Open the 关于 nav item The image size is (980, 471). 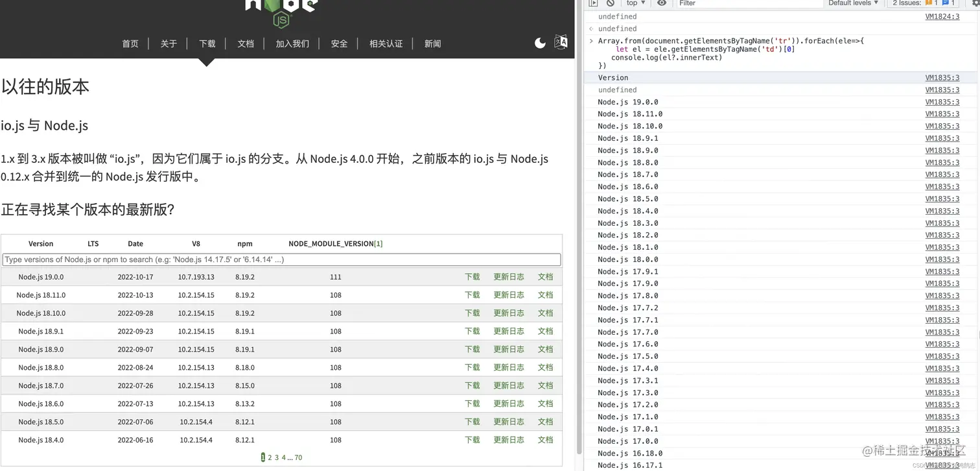(x=169, y=43)
